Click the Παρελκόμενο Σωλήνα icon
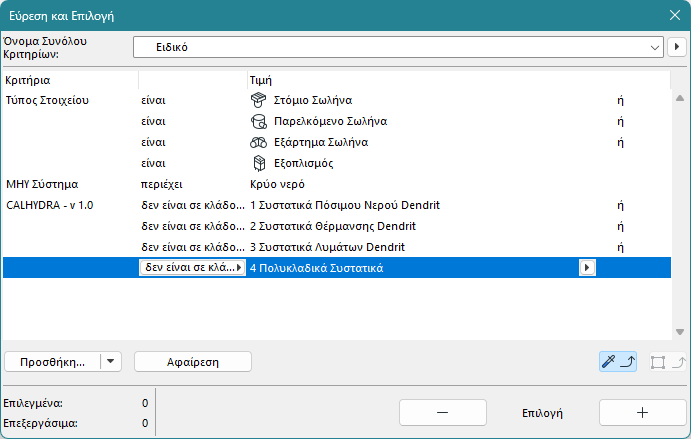691x439 pixels. click(x=258, y=121)
